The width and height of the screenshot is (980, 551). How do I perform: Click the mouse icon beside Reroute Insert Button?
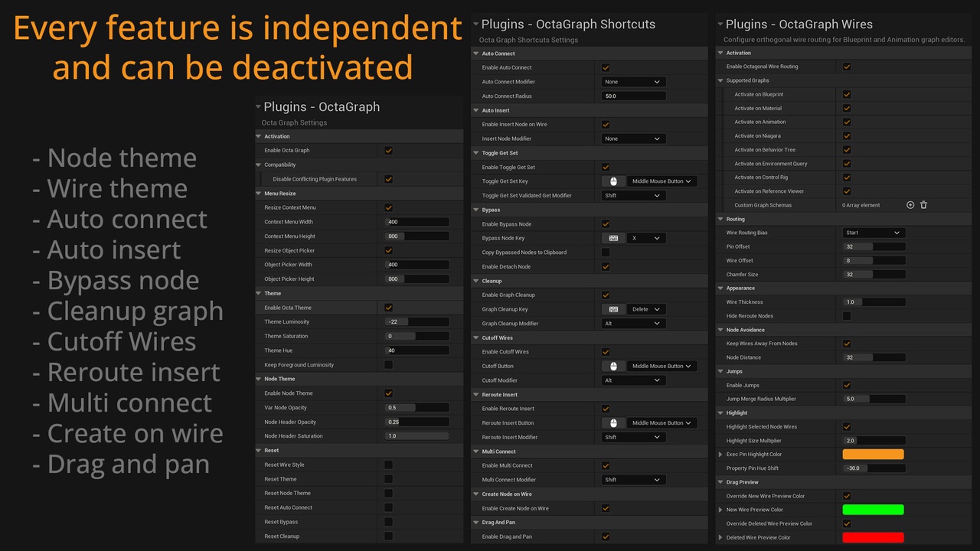point(613,422)
